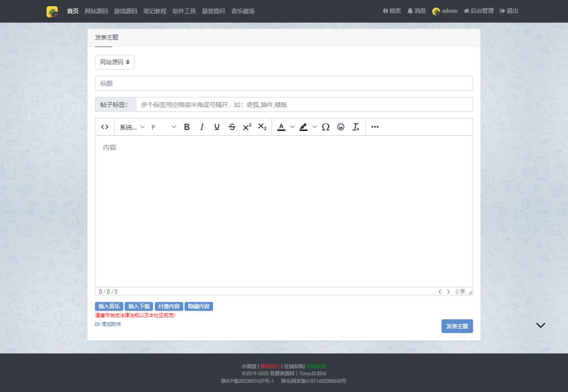The image size is (568, 392).
Task: Open the paragraph format dropdown
Action: [163, 127]
